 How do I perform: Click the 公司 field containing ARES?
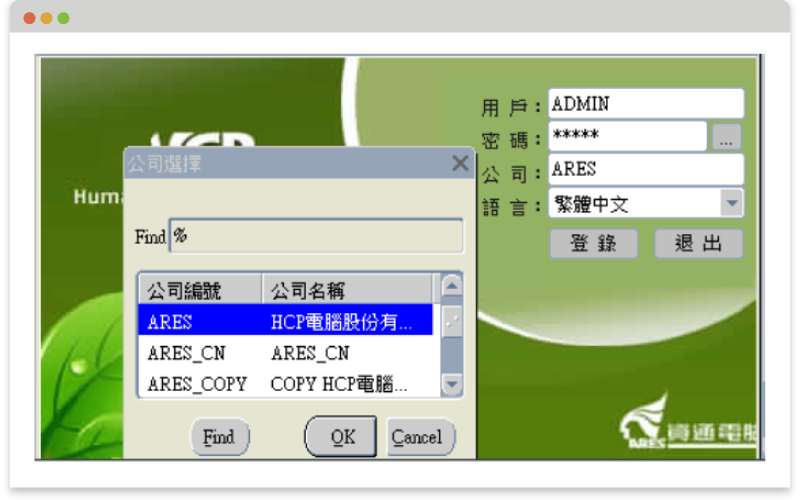[645, 169]
